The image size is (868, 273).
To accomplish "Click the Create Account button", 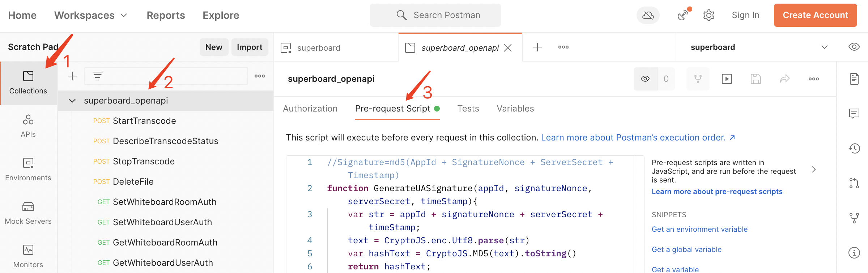I will point(815,15).
